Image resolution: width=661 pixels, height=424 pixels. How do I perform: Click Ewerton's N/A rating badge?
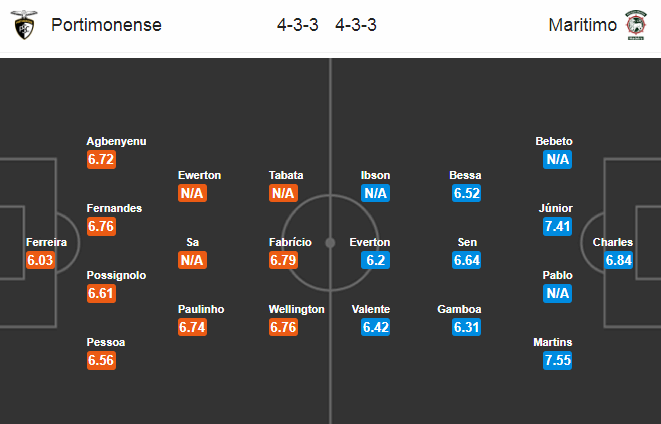(192, 193)
